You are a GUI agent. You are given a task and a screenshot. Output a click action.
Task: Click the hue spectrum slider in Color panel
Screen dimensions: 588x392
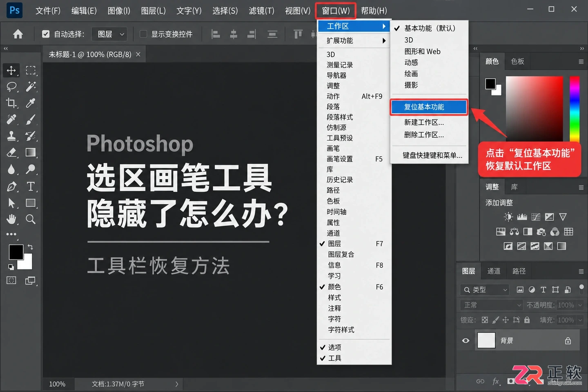pyautogui.click(x=575, y=108)
